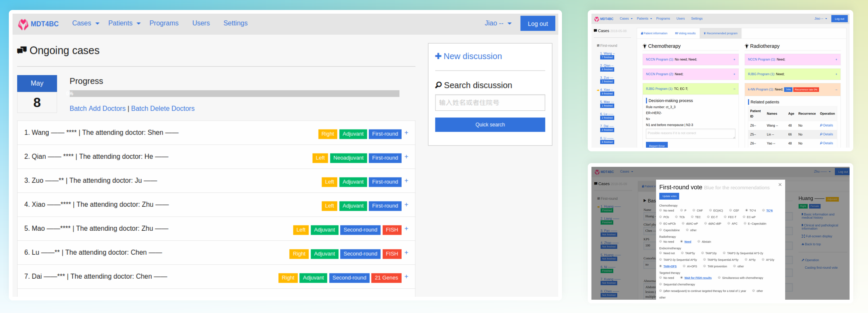Click the orange arrow marker beside 1. Huang
Image resolution: width=868 pixels, height=313 pixels.
598,207
